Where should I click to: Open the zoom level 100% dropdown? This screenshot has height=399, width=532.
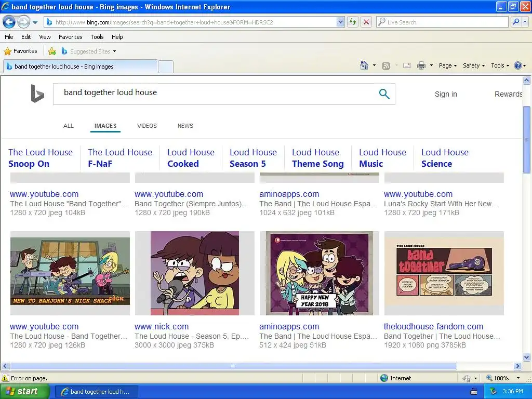coord(518,378)
